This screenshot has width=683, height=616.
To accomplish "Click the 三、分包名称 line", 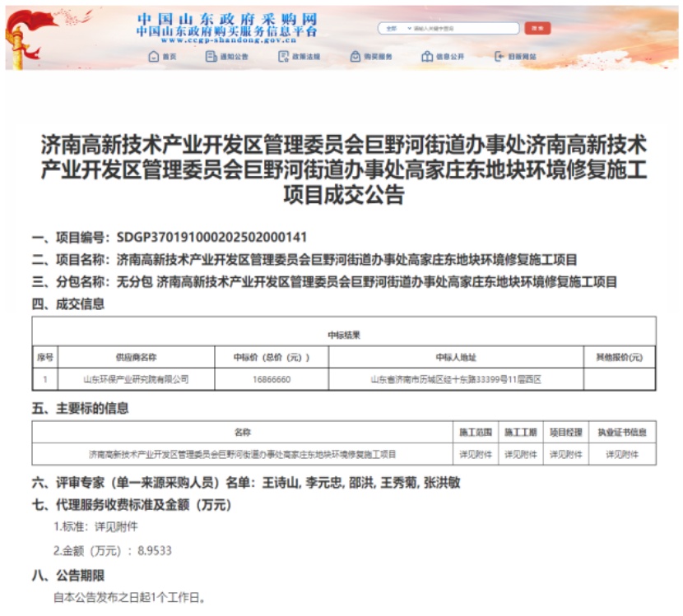I will click(x=324, y=282).
